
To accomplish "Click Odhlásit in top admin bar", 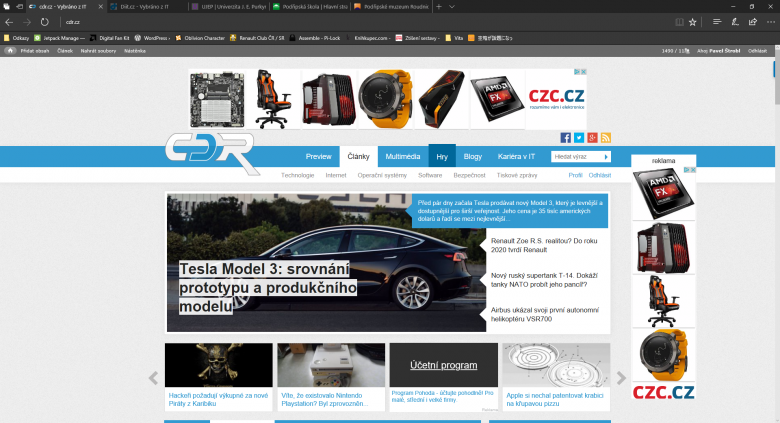I will [758, 51].
